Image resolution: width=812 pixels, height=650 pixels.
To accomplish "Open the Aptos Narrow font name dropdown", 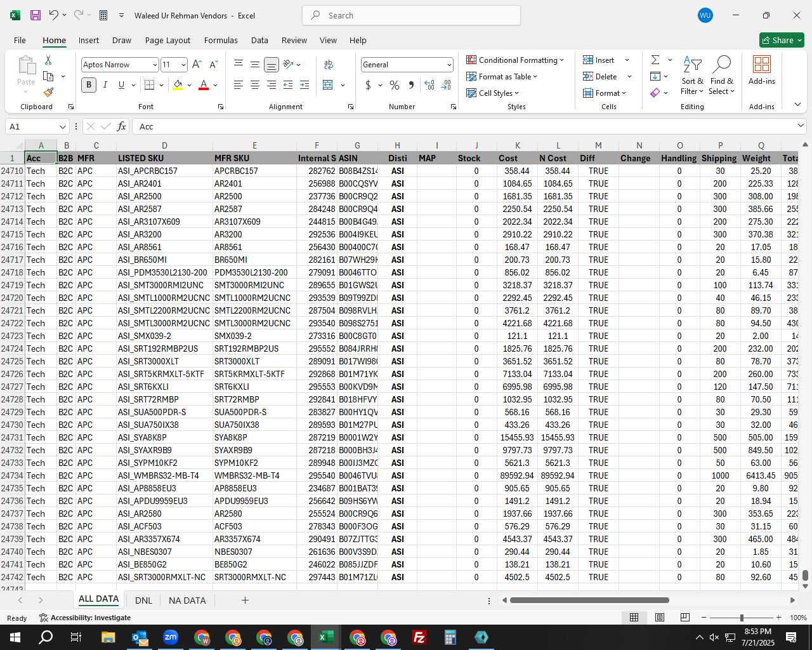I will pyautogui.click(x=154, y=65).
